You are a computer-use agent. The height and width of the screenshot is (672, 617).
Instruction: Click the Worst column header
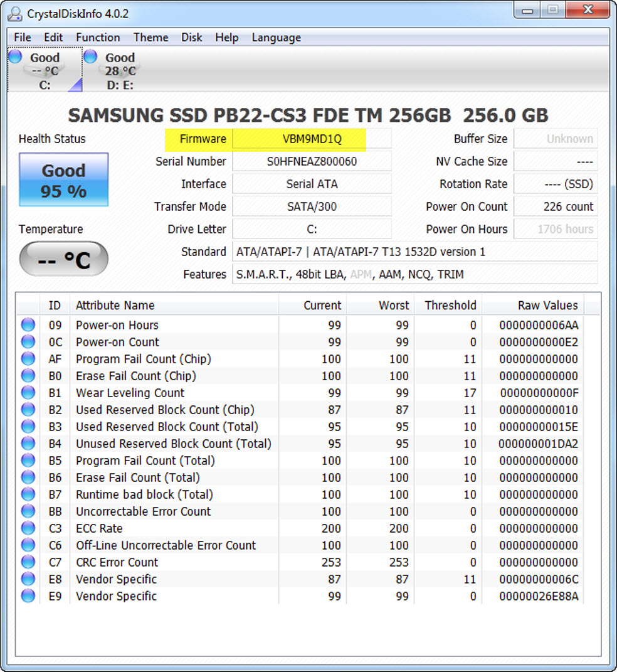[x=380, y=305]
